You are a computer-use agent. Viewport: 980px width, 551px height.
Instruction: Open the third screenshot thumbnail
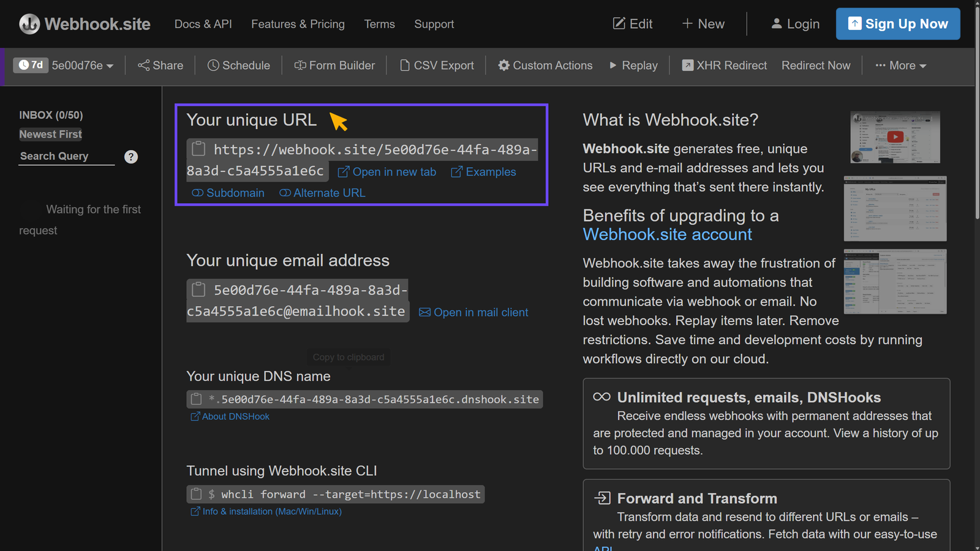[895, 282]
